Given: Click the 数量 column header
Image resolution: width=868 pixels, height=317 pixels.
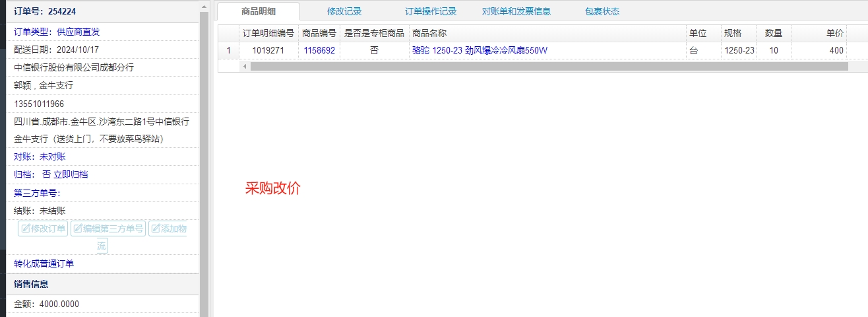Looking at the screenshot, I should (774, 33).
